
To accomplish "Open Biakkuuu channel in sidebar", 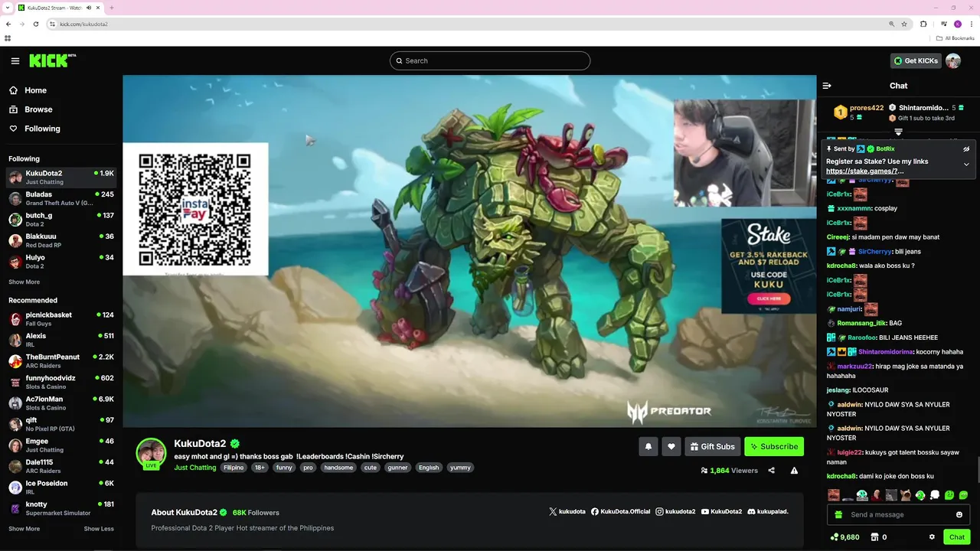I will 61,240.
